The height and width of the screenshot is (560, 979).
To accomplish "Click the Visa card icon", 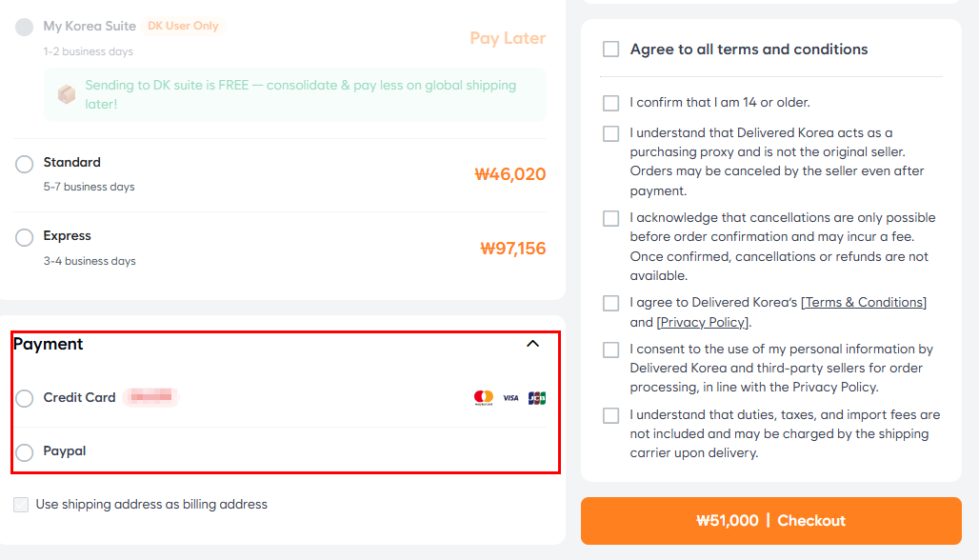I will coord(510,398).
